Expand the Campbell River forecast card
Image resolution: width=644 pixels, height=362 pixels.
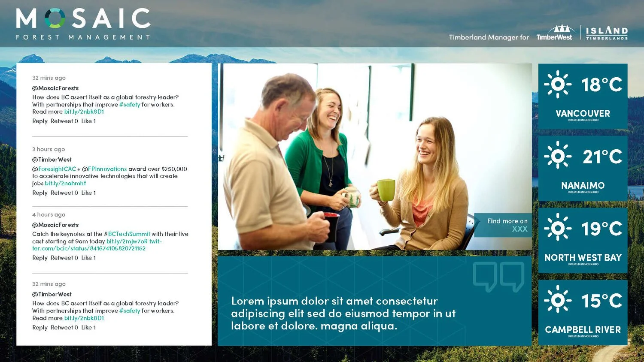(582, 312)
